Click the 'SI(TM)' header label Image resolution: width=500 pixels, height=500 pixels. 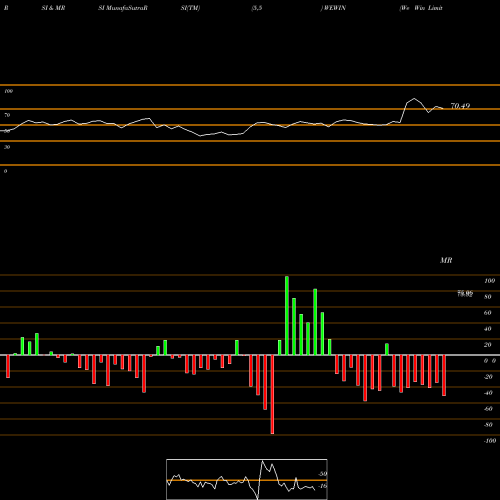[190, 8]
